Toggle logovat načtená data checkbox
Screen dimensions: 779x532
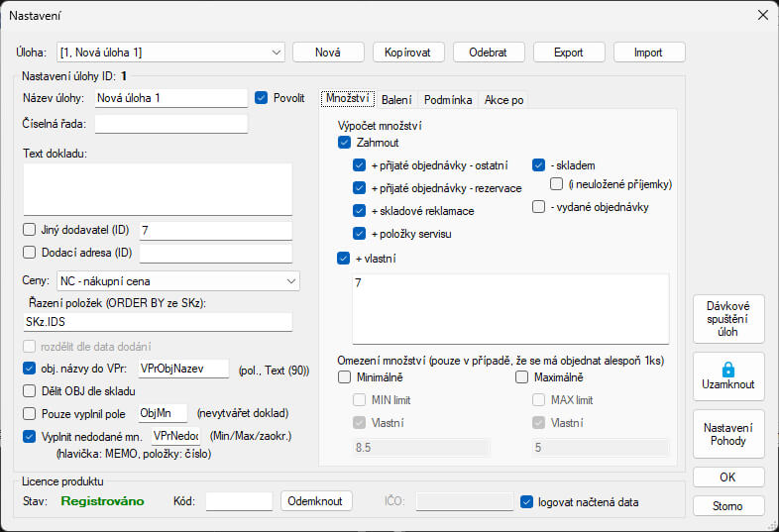point(526,501)
